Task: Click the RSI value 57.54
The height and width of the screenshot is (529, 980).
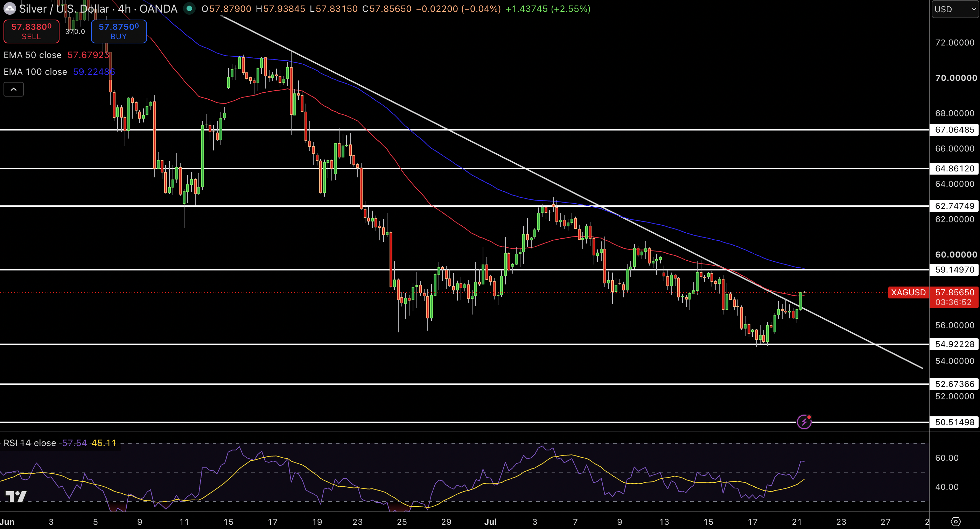Action: (75, 443)
